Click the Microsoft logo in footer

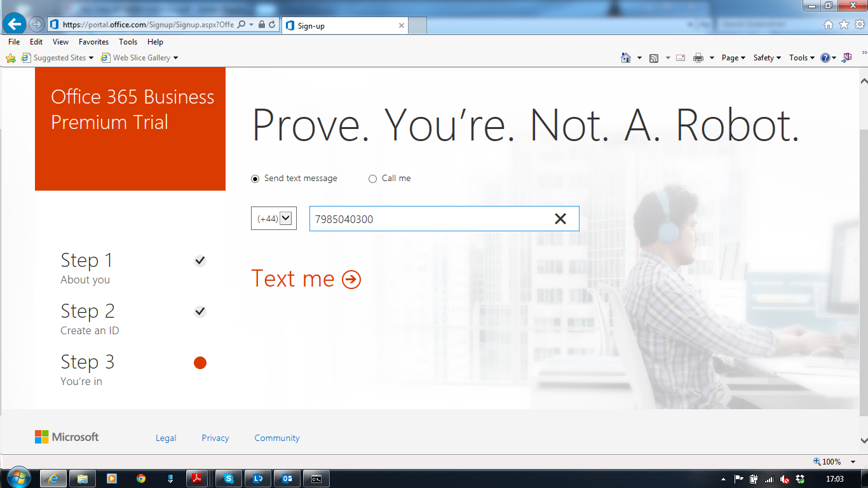pos(67,437)
